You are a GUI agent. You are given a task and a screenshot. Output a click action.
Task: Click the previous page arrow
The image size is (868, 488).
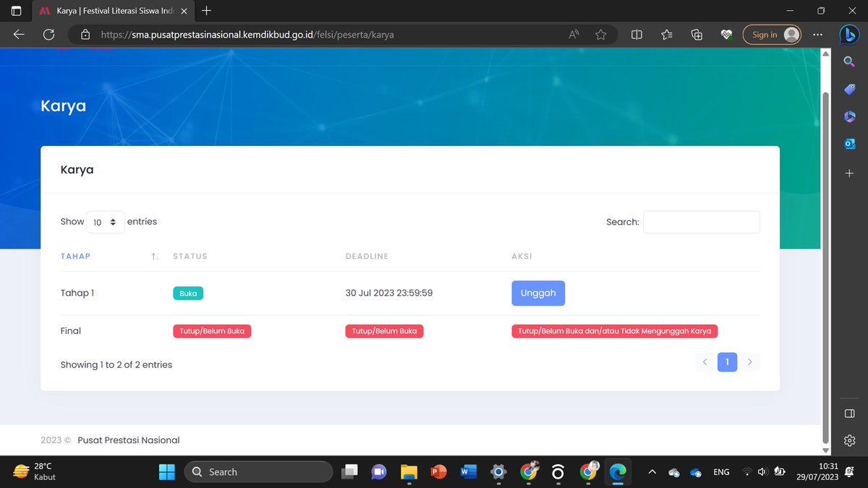click(x=705, y=361)
